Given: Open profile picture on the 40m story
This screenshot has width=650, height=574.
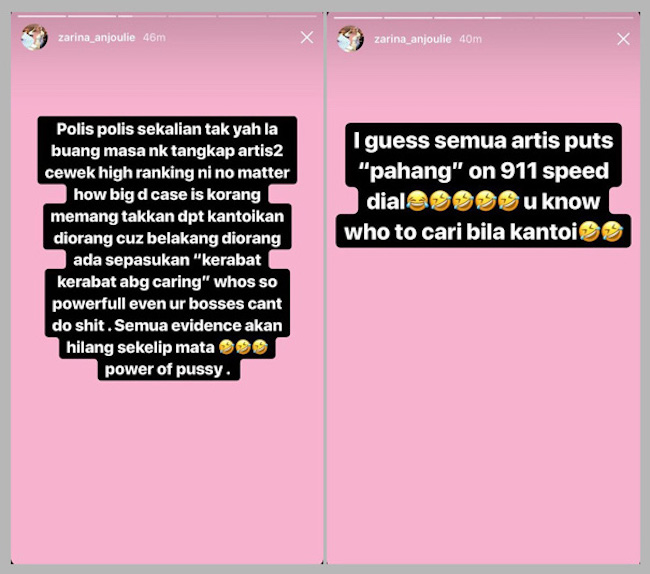Looking at the screenshot, I should [x=351, y=39].
